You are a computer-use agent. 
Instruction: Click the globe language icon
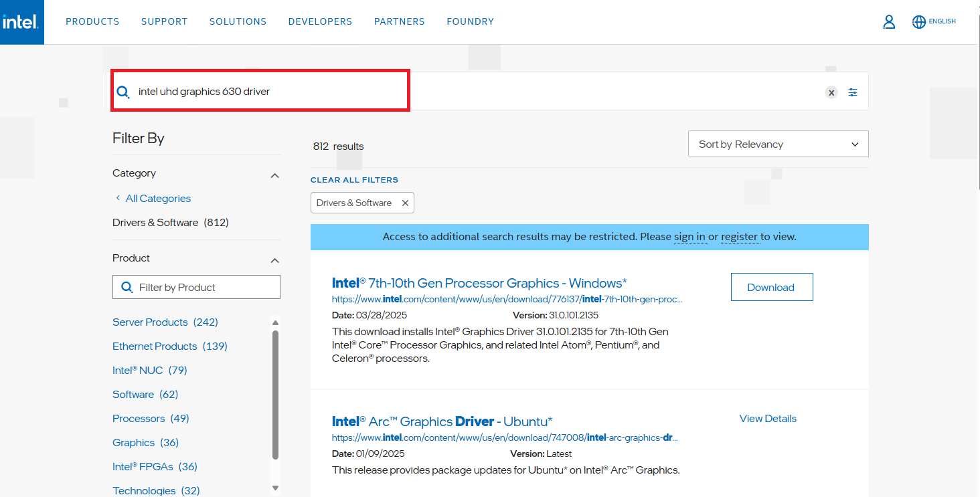click(918, 22)
